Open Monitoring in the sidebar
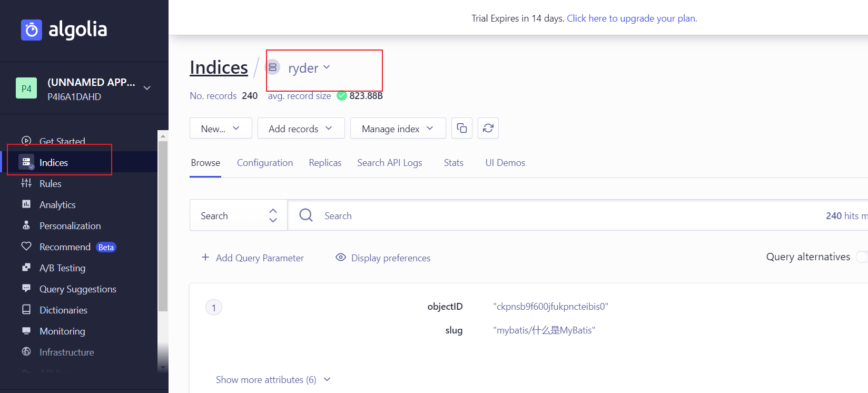 [62, 331]
